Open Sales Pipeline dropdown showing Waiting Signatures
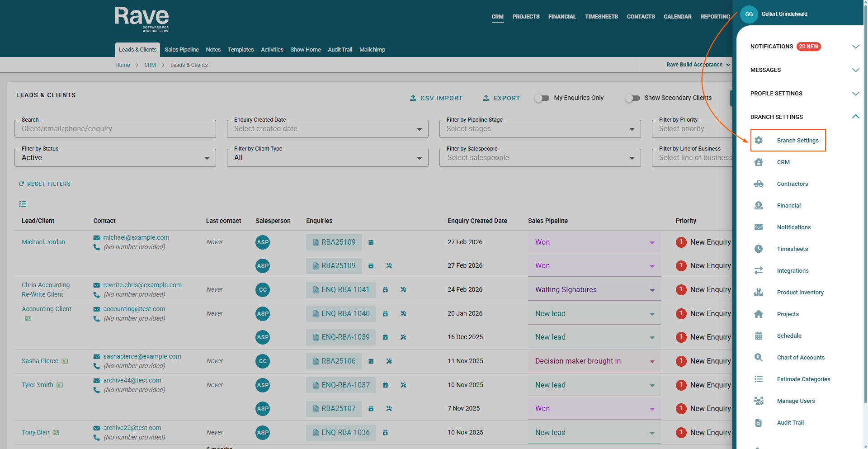This screenshot has width=868, height=449. click(594, 290)
